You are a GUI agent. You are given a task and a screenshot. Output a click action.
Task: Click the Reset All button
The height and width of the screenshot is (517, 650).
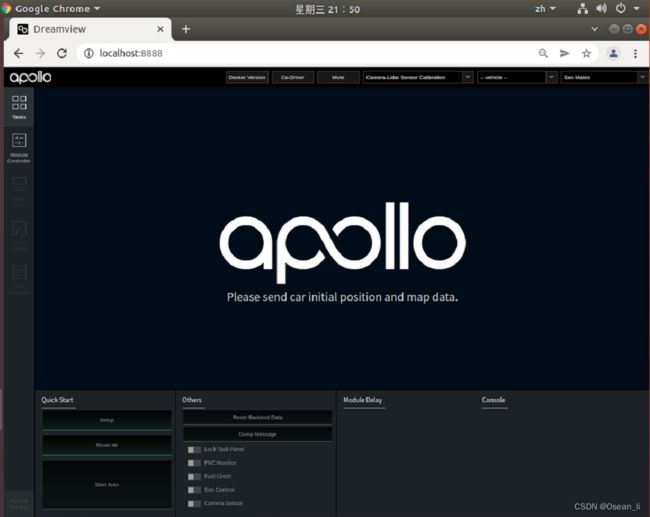[107, 445]
